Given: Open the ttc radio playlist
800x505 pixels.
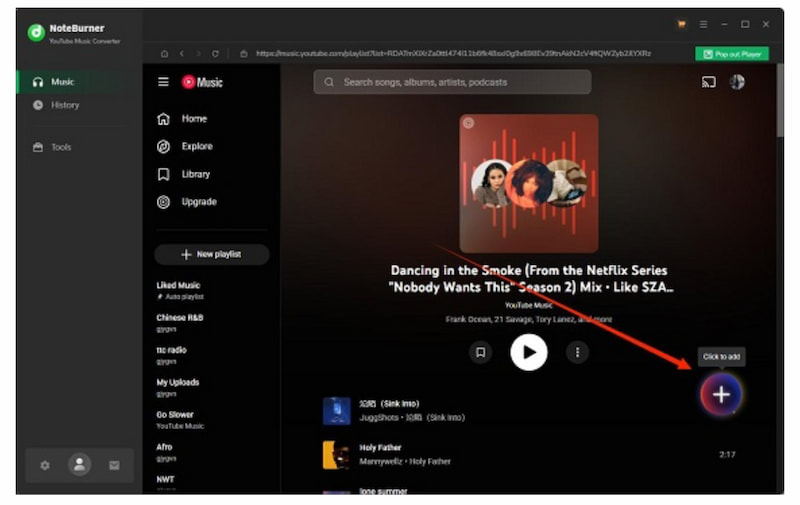Looking at the screenshot, I should click(x=211, y=355).
